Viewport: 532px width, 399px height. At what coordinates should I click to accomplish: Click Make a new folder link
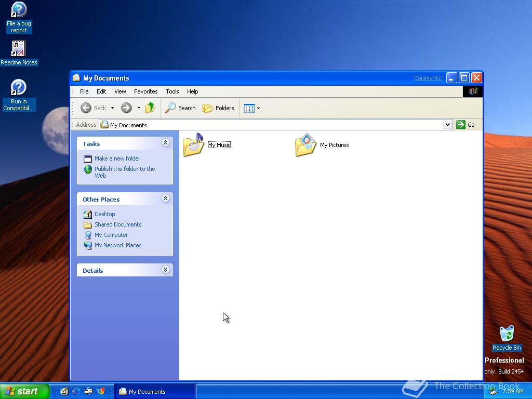tap(117, 158)
